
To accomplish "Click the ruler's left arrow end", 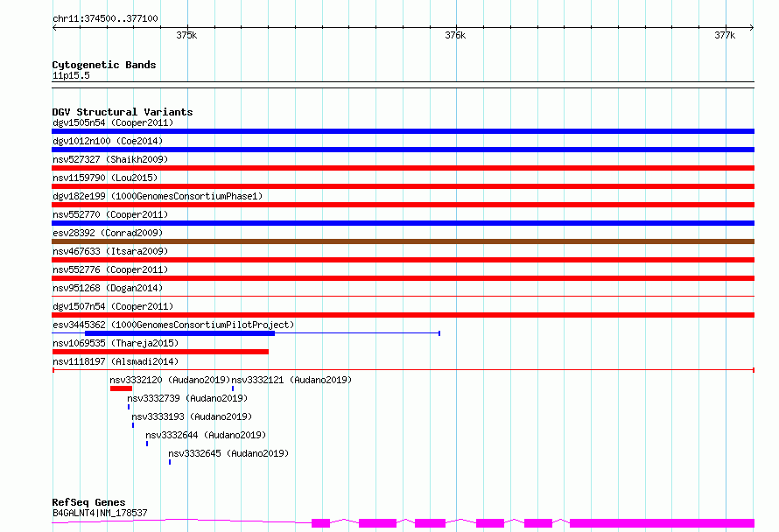I will click(x=54, y=27).
